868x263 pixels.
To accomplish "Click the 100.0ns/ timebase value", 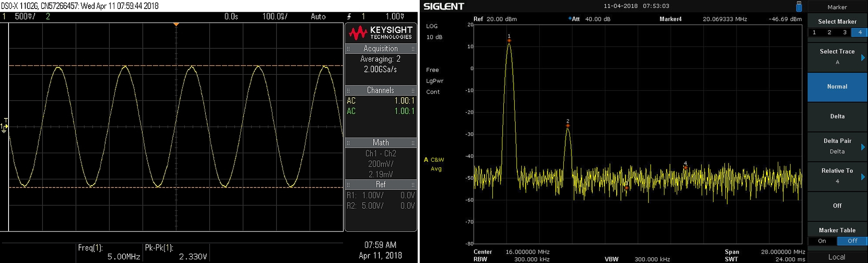I will click(275, 16).
